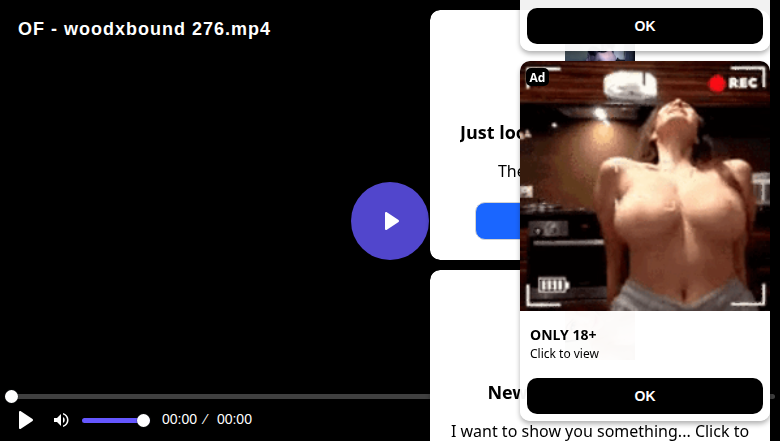This screenshot has height=441, width=780.
Task: Open the 'I want to show you something' message
Action: click(599, 431)
